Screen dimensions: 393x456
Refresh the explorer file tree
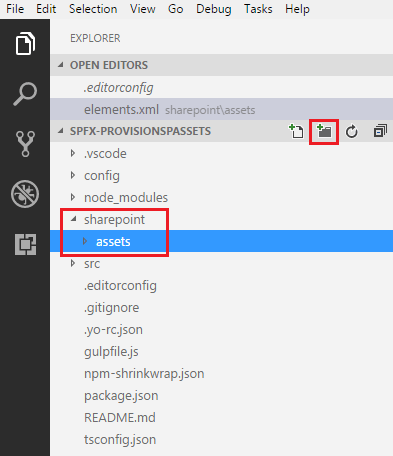(352, 132)
